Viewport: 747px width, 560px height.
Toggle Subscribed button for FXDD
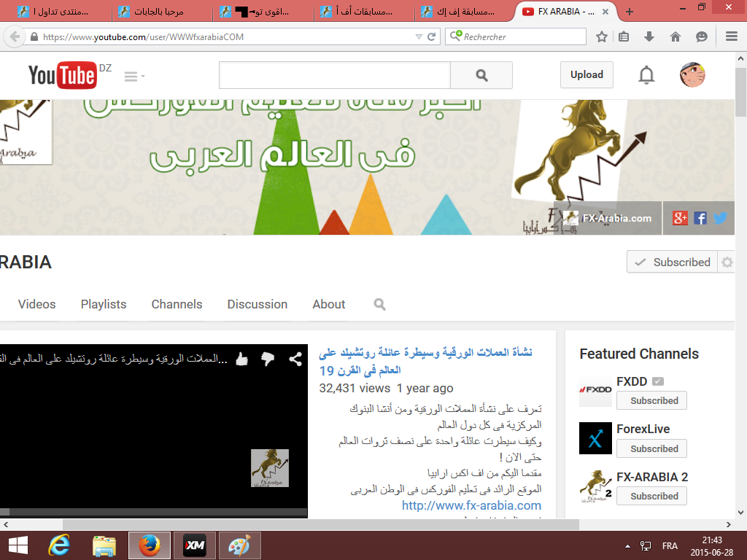[651, 400]
